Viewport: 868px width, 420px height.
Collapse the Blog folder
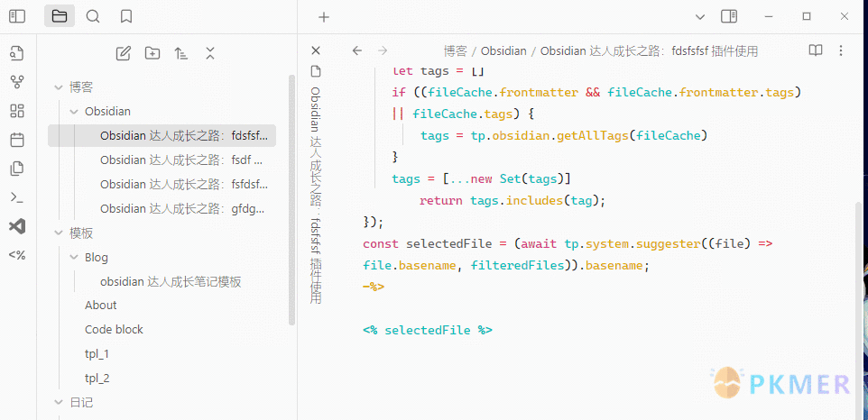tap(74, 258)
